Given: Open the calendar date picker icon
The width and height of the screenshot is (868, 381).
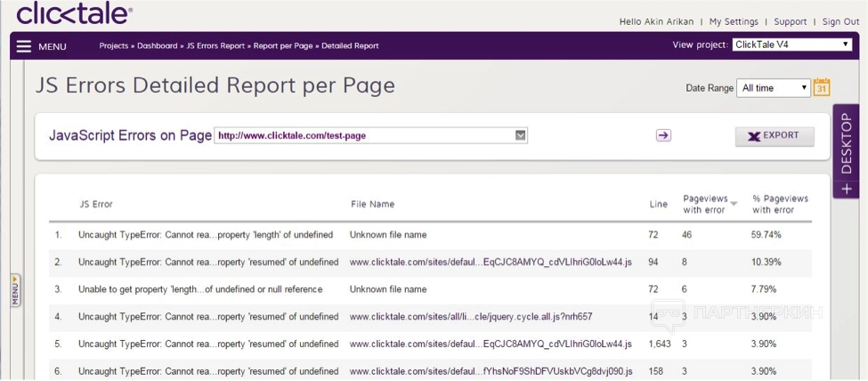Looking at the screenshot, I should click(x=822, y=87).
